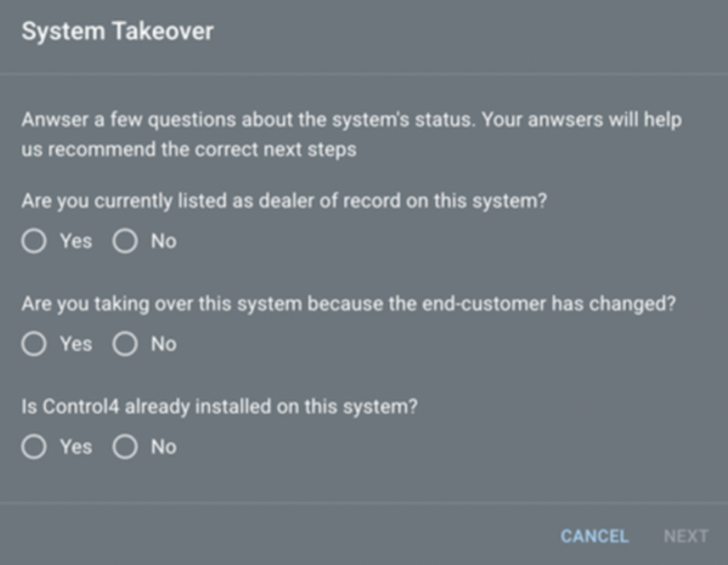
Task: Click the Yes label under end-customer question
Action: (76, 344)
